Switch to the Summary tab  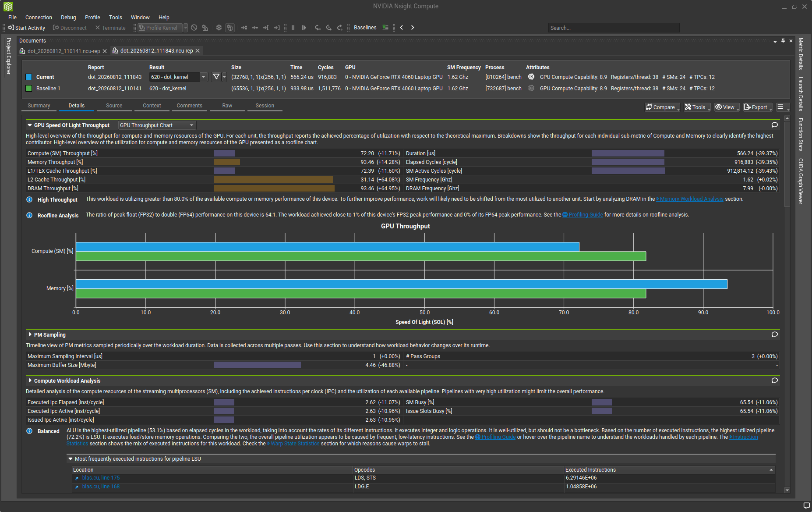click(x=39, y=106)
